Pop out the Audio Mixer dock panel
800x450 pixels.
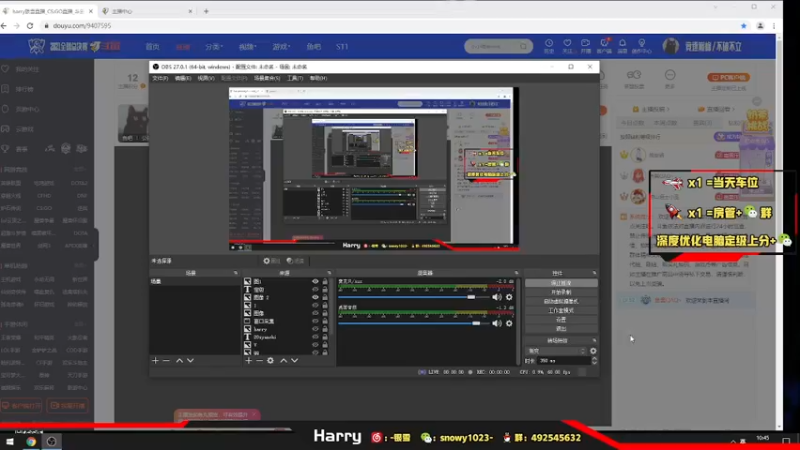(516, 273)
